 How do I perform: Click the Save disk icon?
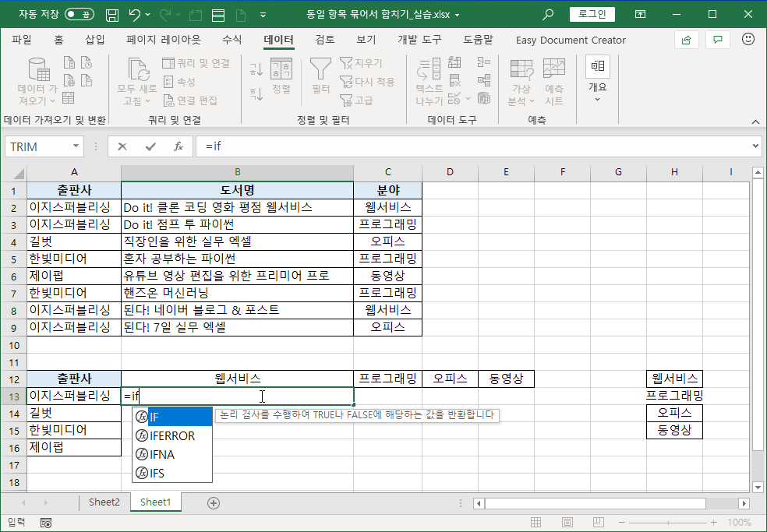pos(112,15)
